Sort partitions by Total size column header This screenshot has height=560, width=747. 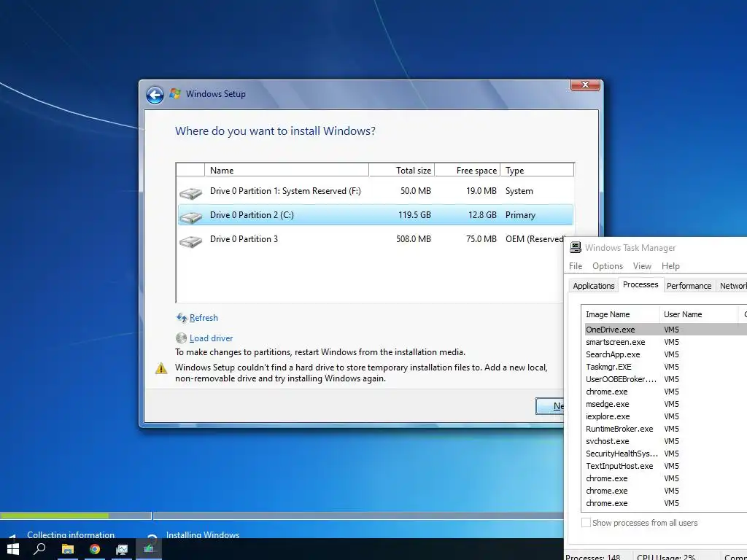click(x=402, y=170)
